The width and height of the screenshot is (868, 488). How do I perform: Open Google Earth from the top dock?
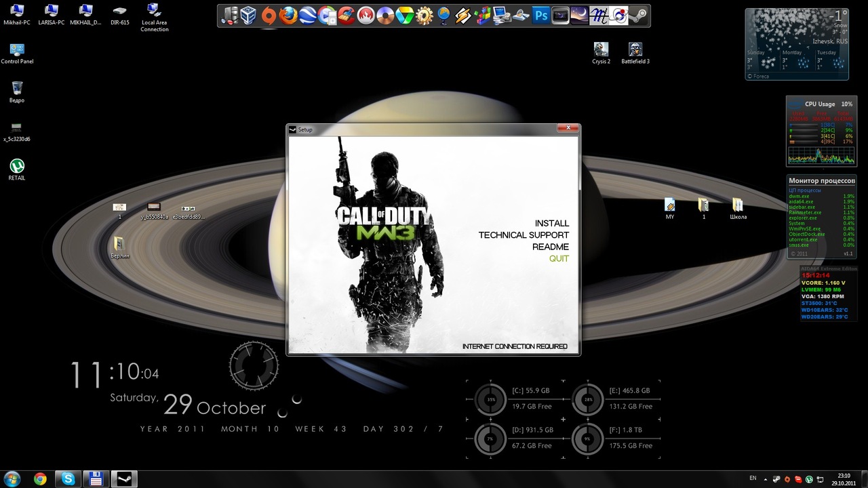(308, 16)
